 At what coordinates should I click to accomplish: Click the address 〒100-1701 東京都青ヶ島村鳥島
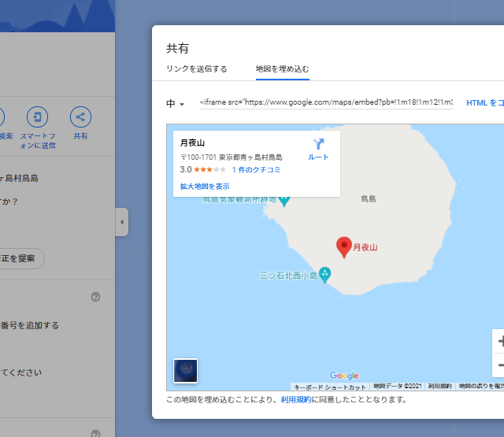(231, 157)
